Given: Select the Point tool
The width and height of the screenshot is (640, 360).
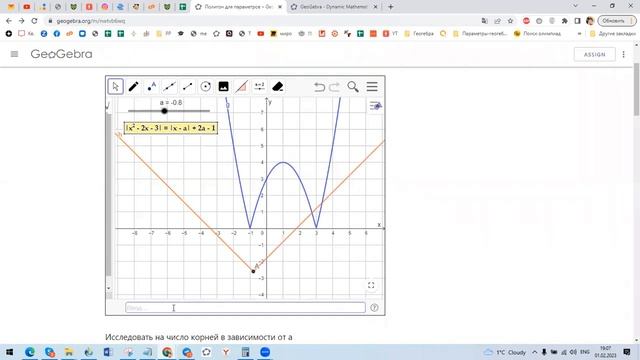Looking at the screenshot, I should pos(151,87).
